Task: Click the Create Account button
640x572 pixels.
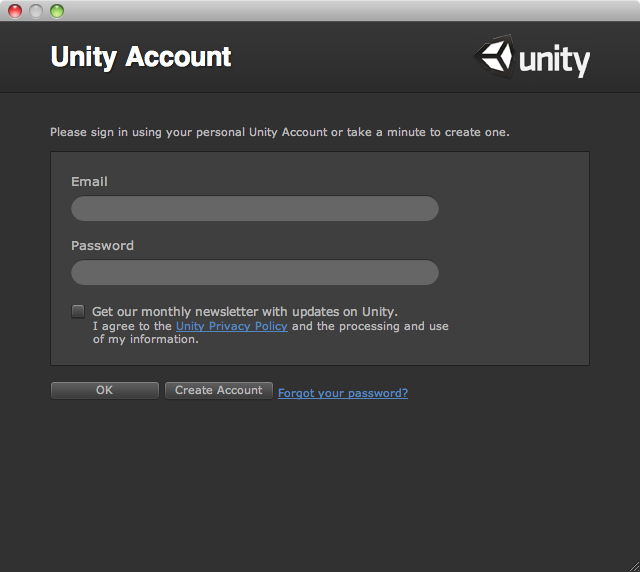Action: point(219,390)
